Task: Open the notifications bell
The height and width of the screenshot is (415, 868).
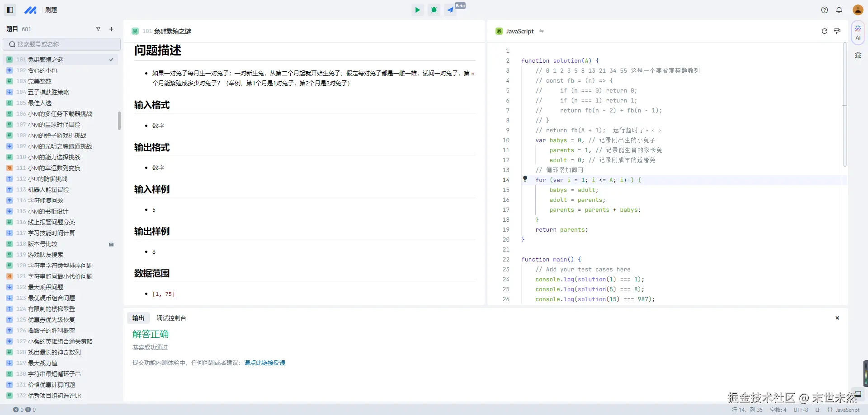Action: (x=839, y=10)
